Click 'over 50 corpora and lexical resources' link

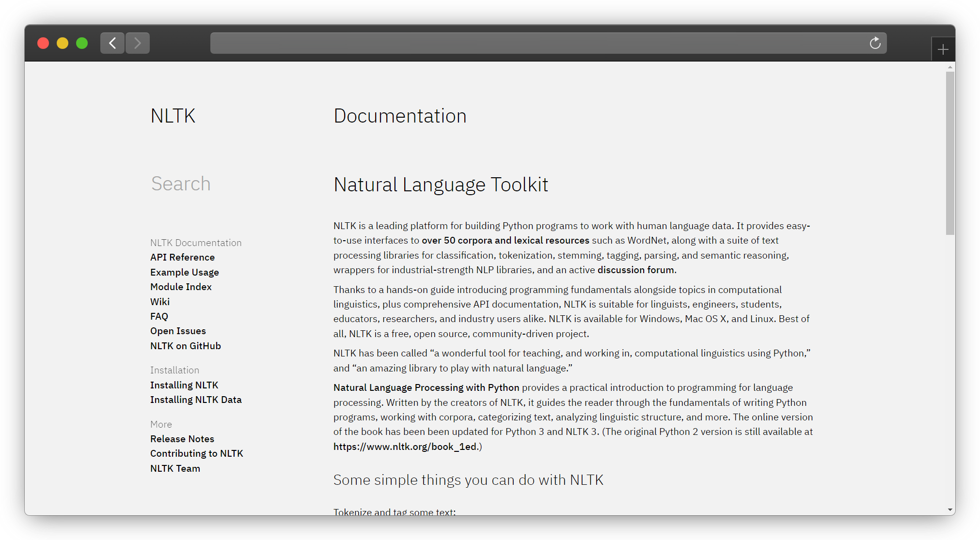pos(506,240)
